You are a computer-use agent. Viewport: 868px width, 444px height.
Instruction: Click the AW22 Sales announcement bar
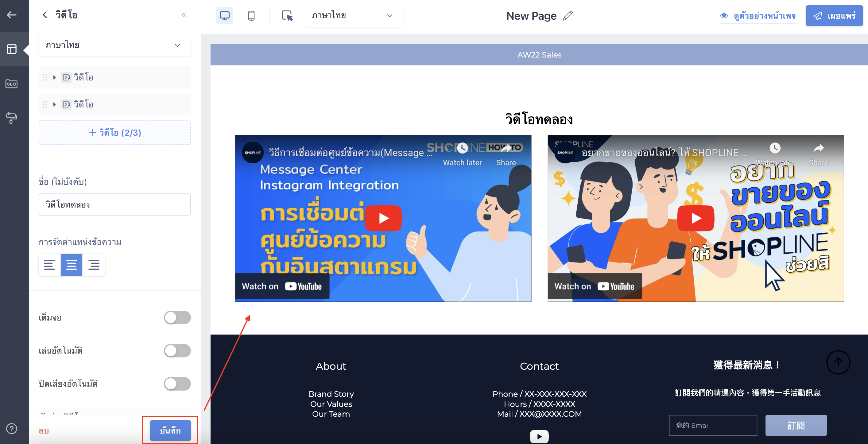tap(539, 55)
